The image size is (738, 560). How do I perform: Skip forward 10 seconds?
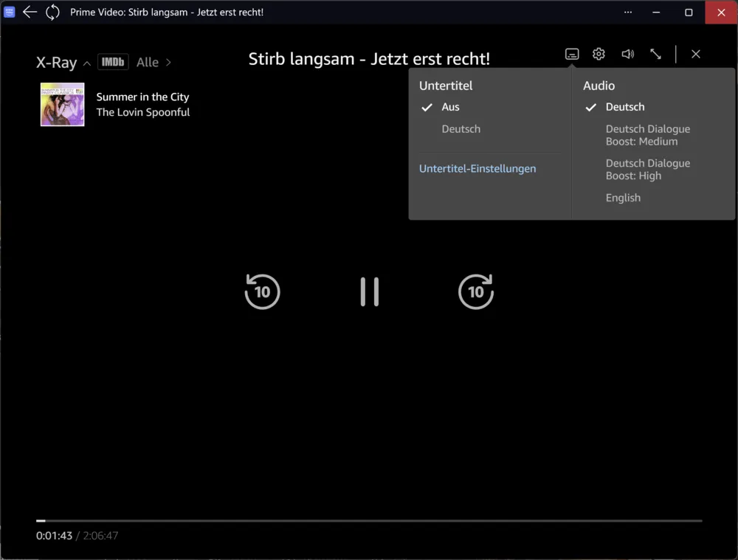[x=476, y=291]
